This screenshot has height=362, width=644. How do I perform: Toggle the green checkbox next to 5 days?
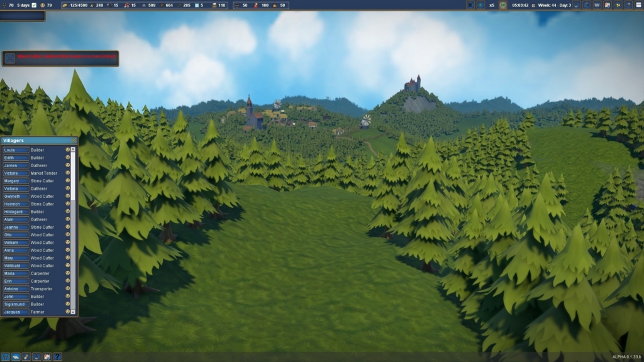34,5
